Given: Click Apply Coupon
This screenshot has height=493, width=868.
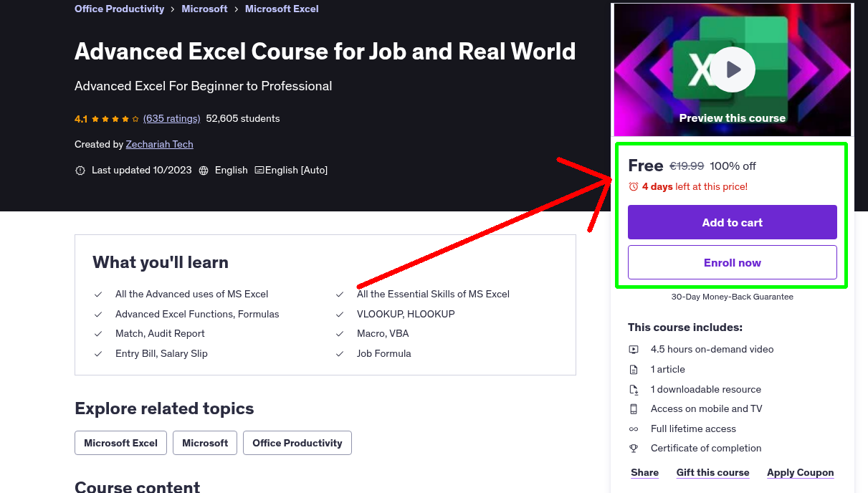Looking at the screenshot, I should click(x=800, y=472).
